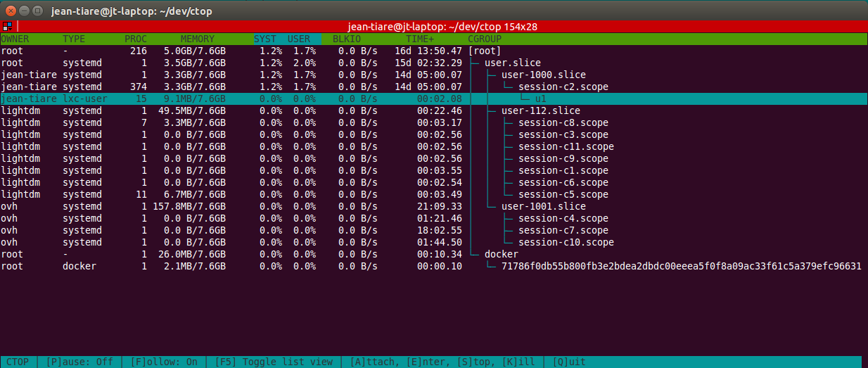The width and height of the screenshot is (868, 368).
Task: Click the docker type cell in the last row
Action: [79, 266]
